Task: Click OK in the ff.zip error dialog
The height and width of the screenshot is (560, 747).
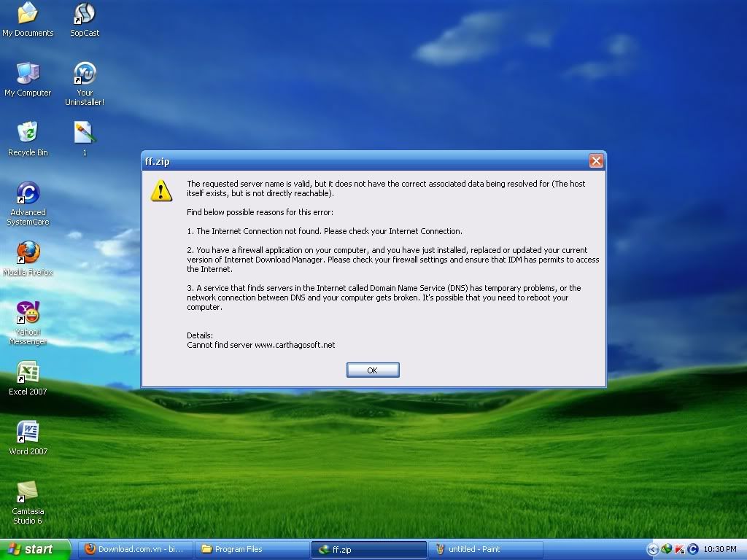Action: click(373, 370)
